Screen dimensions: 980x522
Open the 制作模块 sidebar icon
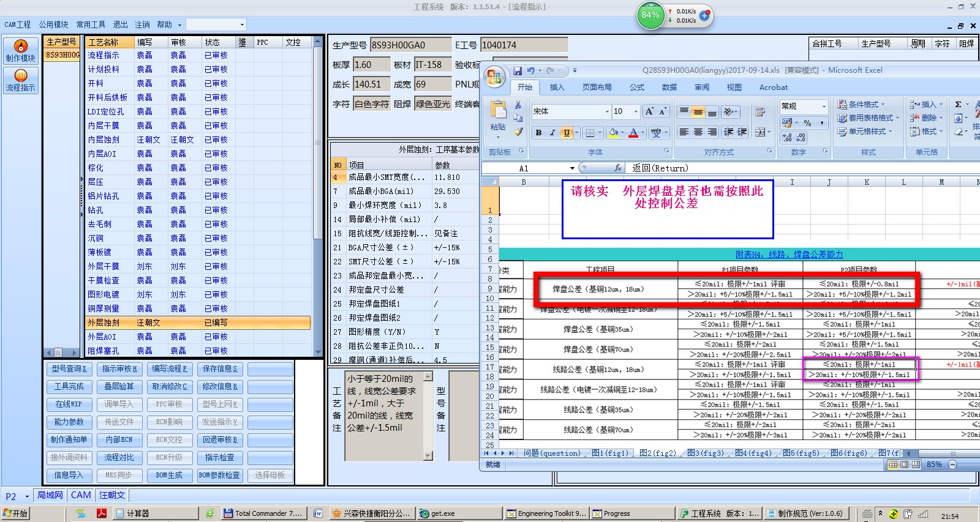coord(21,50)
